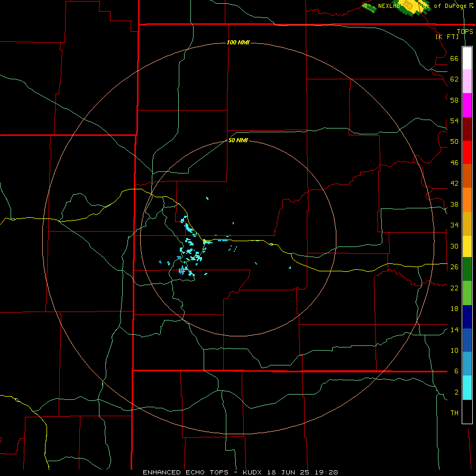Select the bright red legend swatch
Image resolution: width=476 pixels, height=476 pixels.
(x=467, y=152)
